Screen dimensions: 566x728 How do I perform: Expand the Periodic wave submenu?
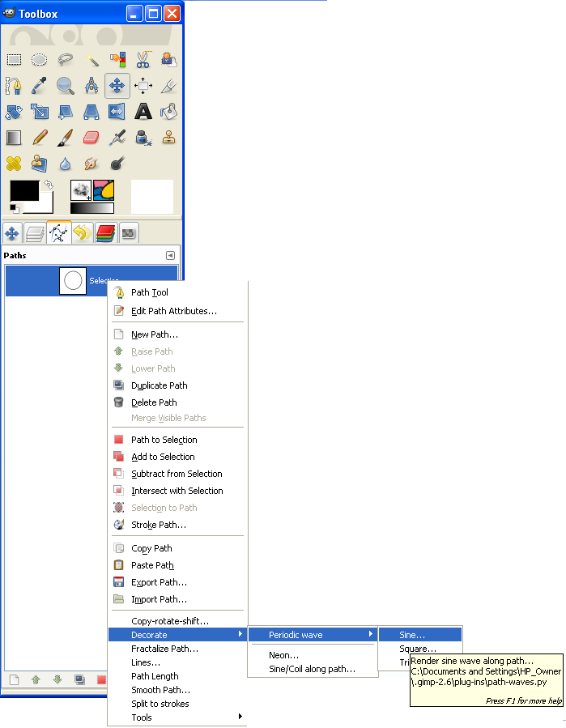click(x=312, y=635)
